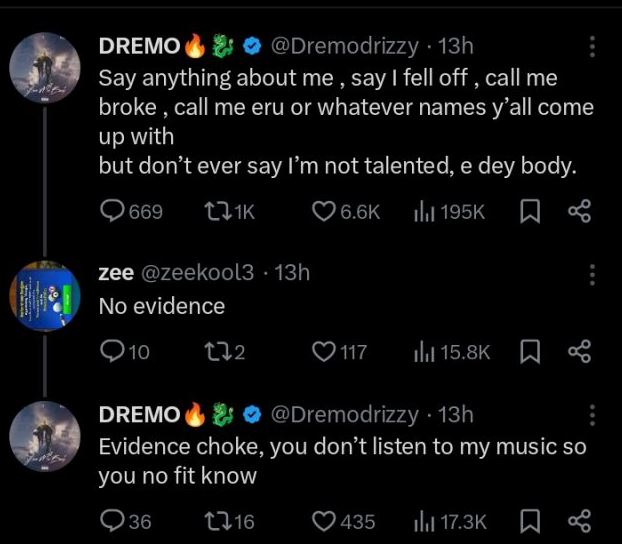View analytics of zee's tweet with 15.8K views
Image resolution: width=622 pixels, height=544 pixels.
click(422, 351)
